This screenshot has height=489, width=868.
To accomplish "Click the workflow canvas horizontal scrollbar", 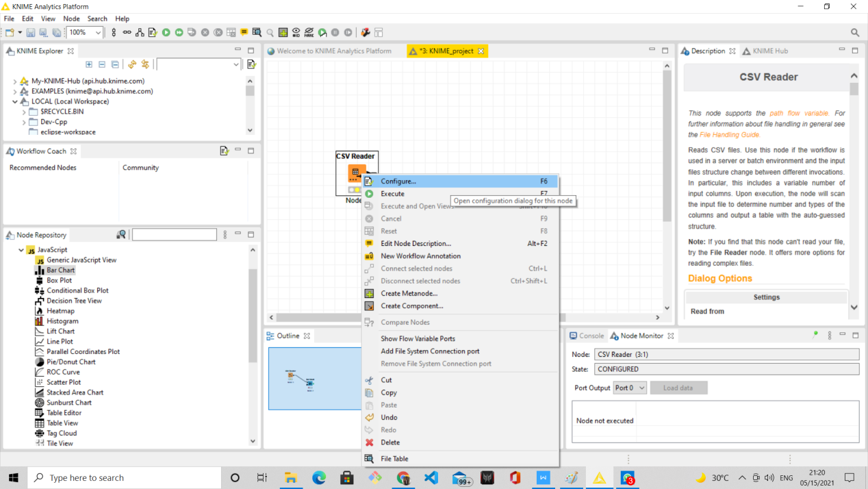I will pyautogui.click(x=465, y=318).
